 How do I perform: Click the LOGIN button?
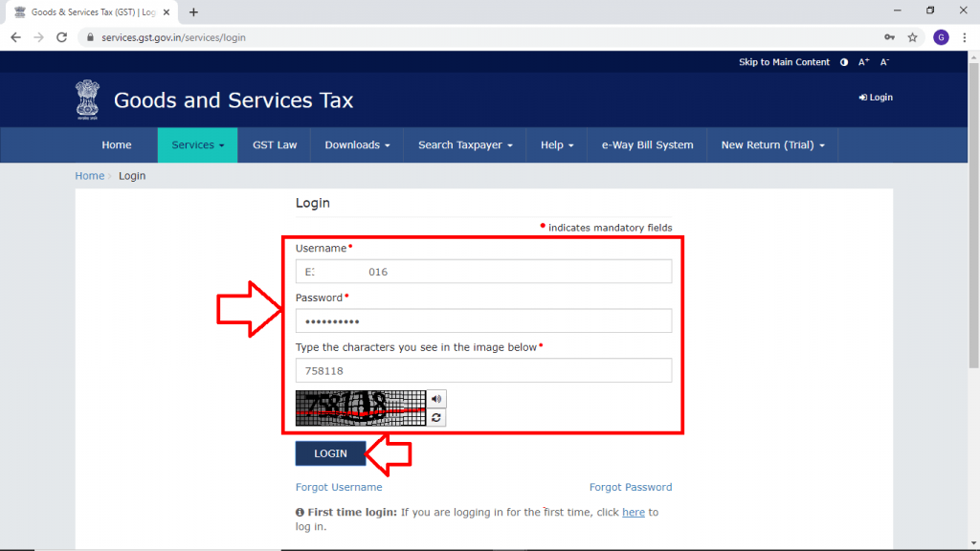[x=330, y=453]
